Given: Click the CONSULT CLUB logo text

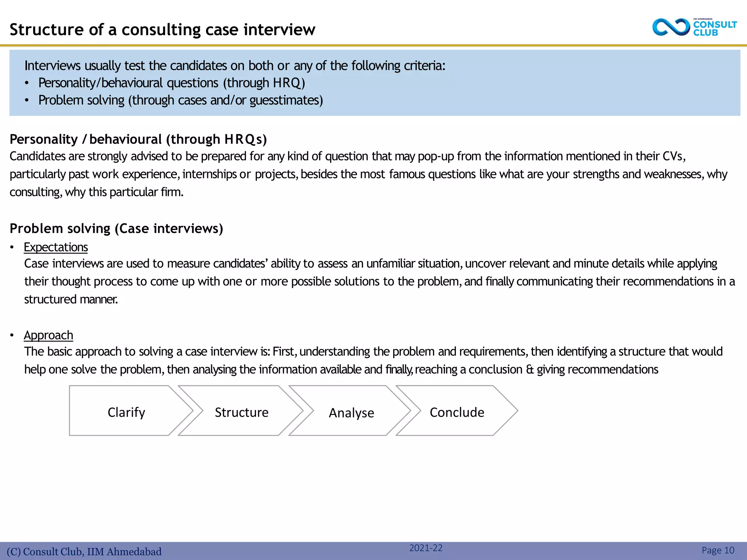Looking at the screenshot, I should pyautogui.click(x=715, y=28).
